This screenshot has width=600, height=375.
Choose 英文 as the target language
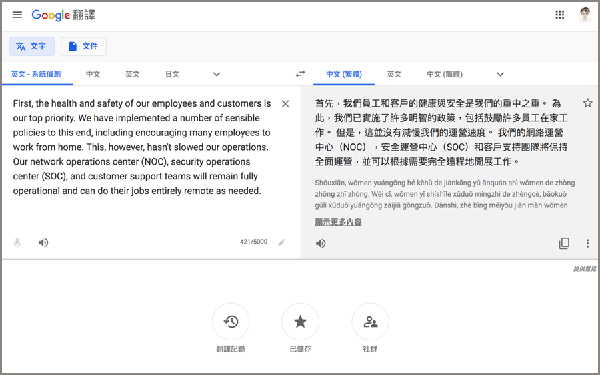(394, 74)
